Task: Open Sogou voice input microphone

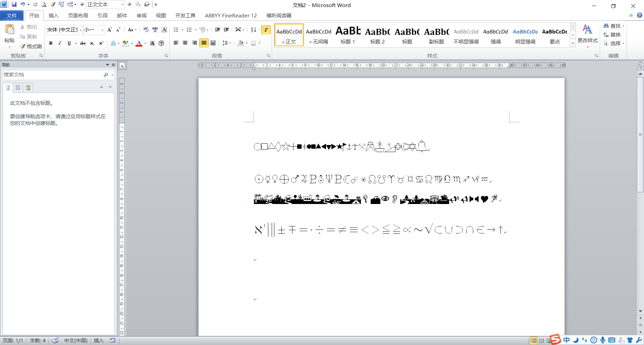Action: (603, 340)
